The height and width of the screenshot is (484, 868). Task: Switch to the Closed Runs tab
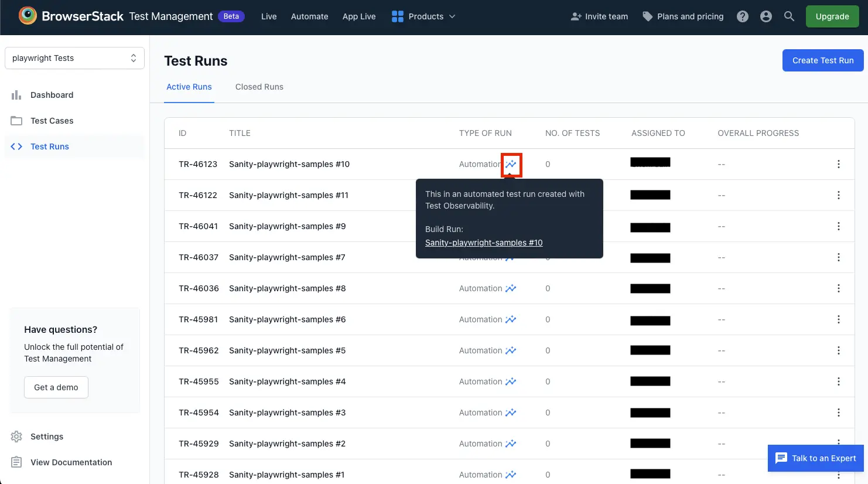(259, 87)
